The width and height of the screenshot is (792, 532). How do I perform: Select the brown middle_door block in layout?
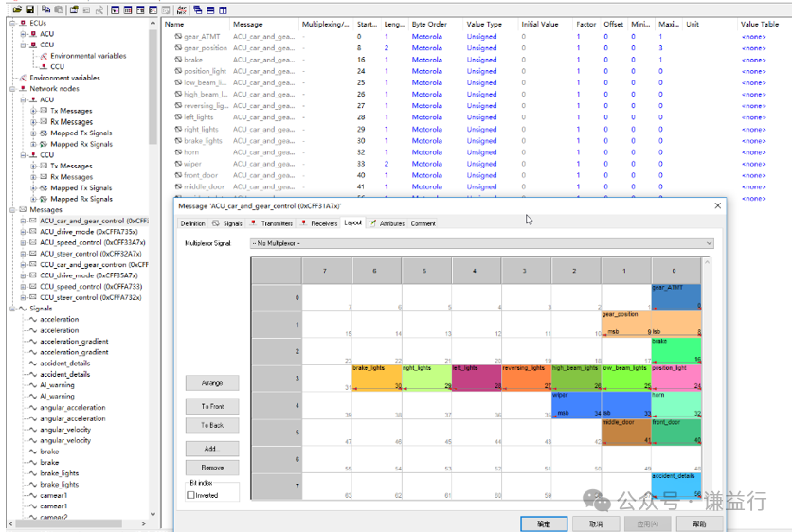[x=626, y=432]
